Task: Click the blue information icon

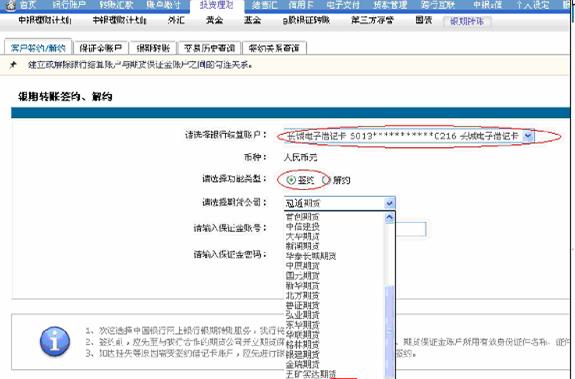Action: tap(55, 341)
